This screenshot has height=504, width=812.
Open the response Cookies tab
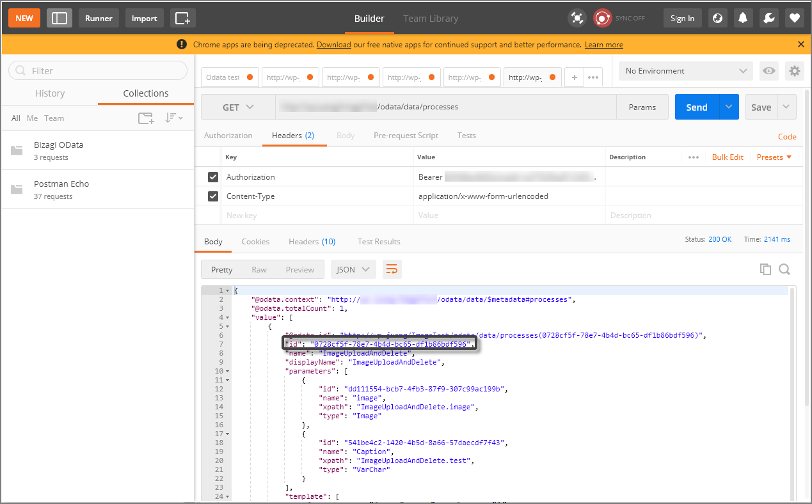point(255,242)
